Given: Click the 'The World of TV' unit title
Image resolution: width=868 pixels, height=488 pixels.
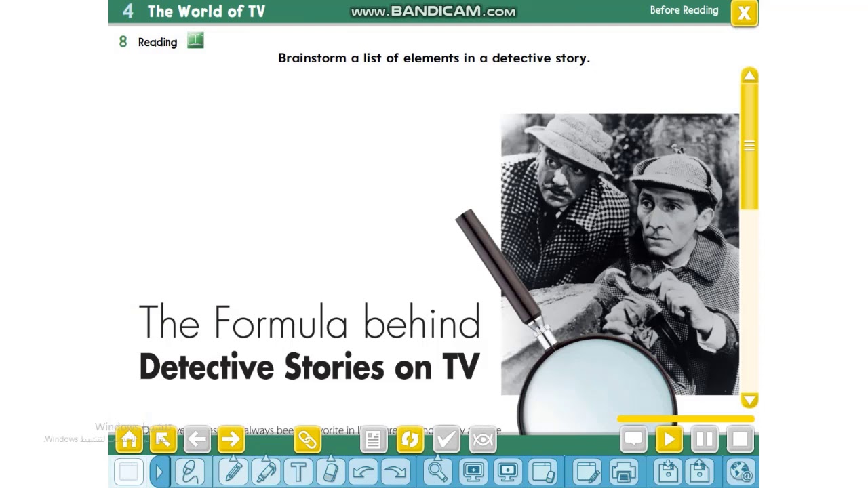Looking at the screenshot, I should (206, 11).
